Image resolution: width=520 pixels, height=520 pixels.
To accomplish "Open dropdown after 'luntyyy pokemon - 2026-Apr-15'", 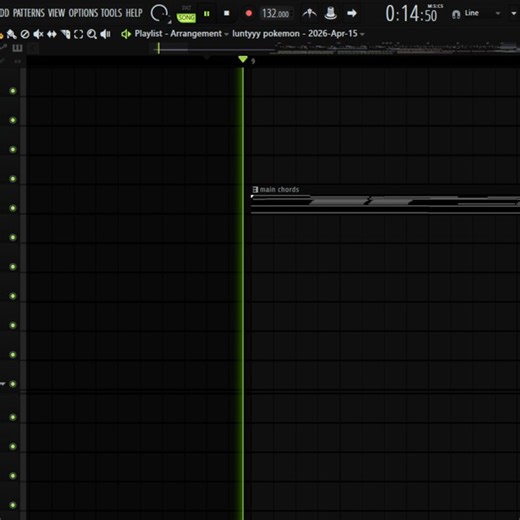I will tap(362, 34).
